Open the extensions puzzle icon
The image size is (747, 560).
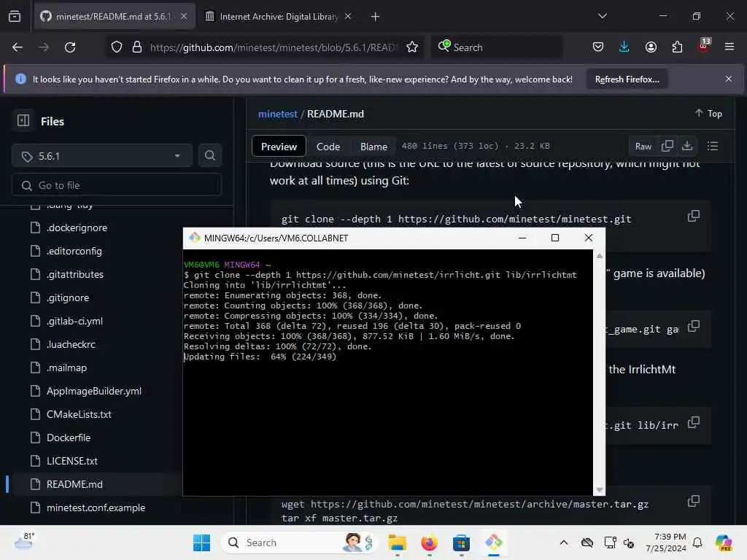click(677, 47)
